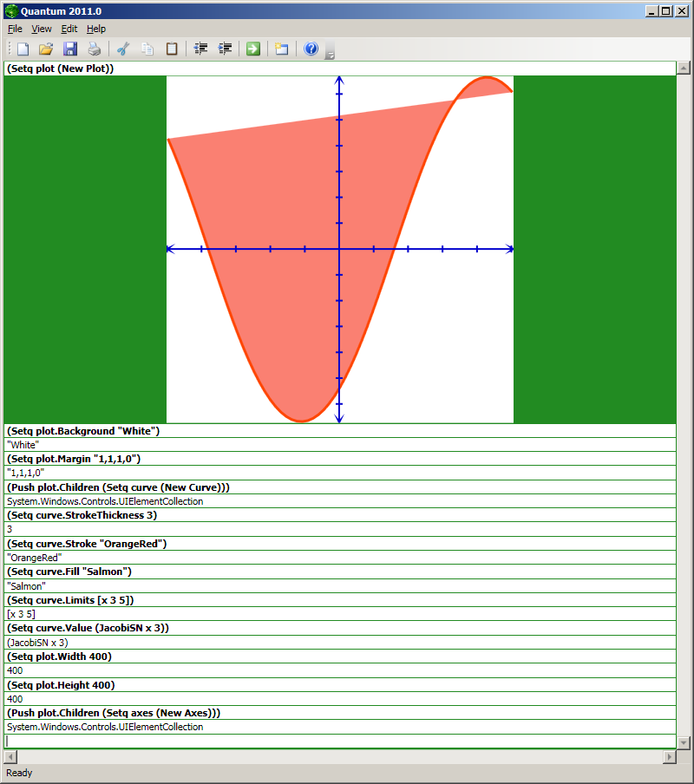Run with the green arrow icon
The image size is (694, 784).
(253, 49)
